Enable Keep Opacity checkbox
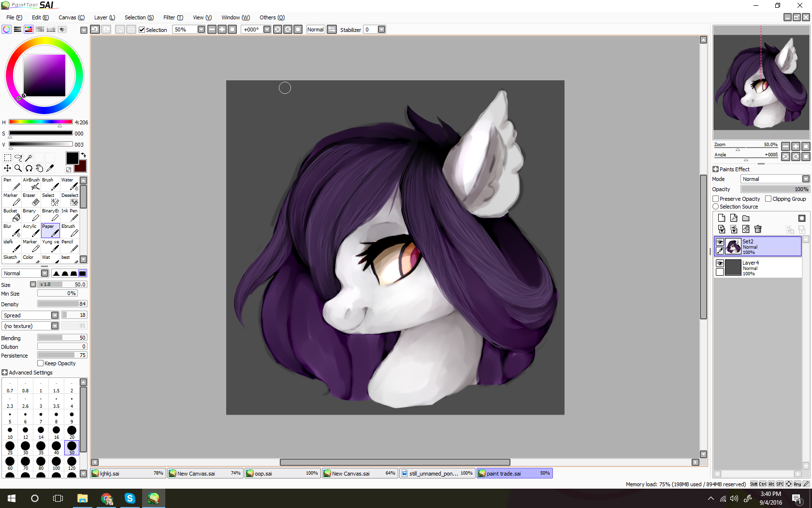The width and height of the screenshot is (812, 508). tap(41, 363)
